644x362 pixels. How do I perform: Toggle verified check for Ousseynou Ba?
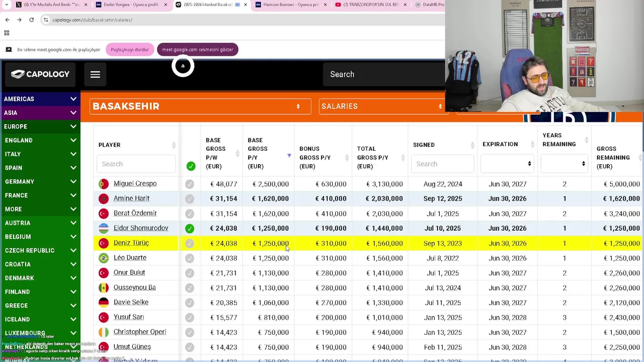[190, 288]
